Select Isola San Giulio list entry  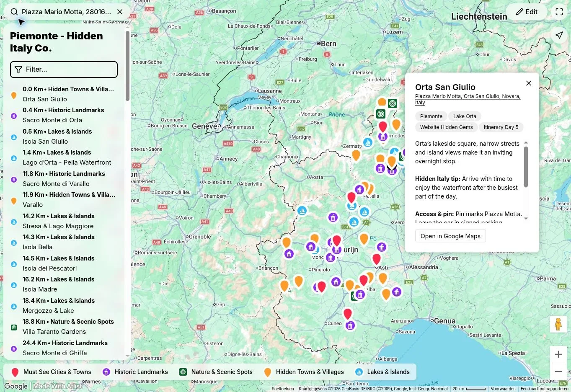64,137
